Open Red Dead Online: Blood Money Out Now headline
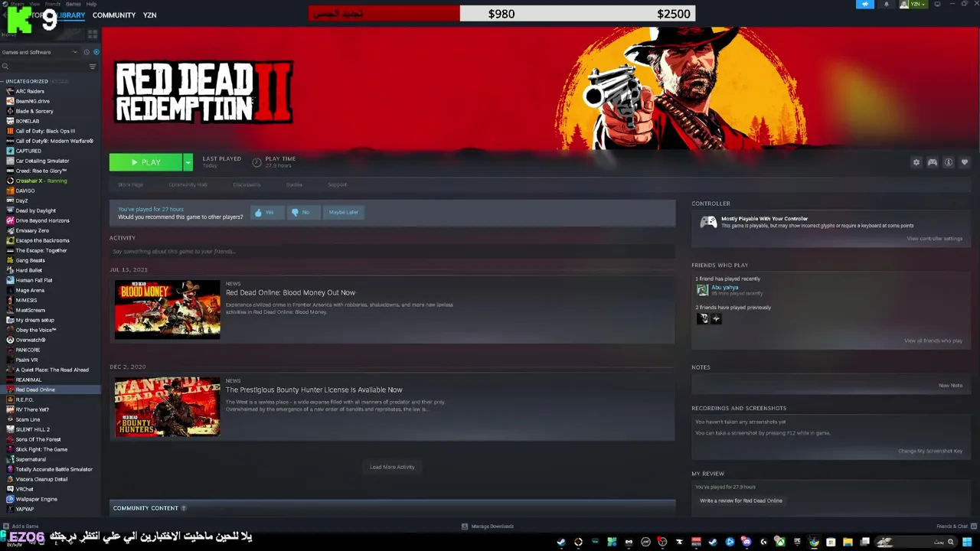This screenshot has height=551, width=980. pyautogui.click(x=290, y=292)
